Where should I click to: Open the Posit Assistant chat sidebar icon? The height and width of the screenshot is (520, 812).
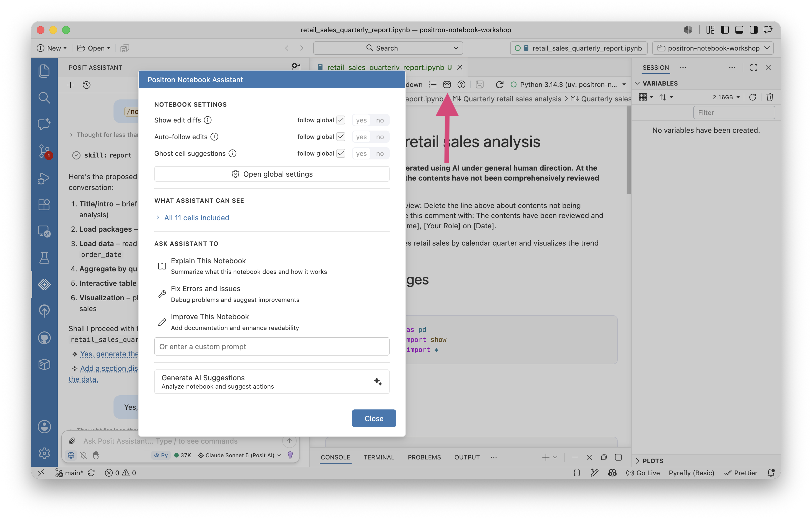pos(44,124)
